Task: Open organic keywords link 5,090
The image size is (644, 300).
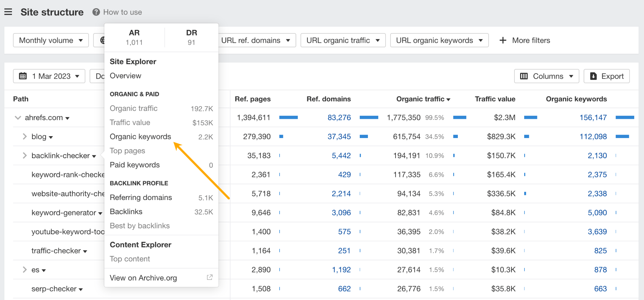Action: coord(597,213)
